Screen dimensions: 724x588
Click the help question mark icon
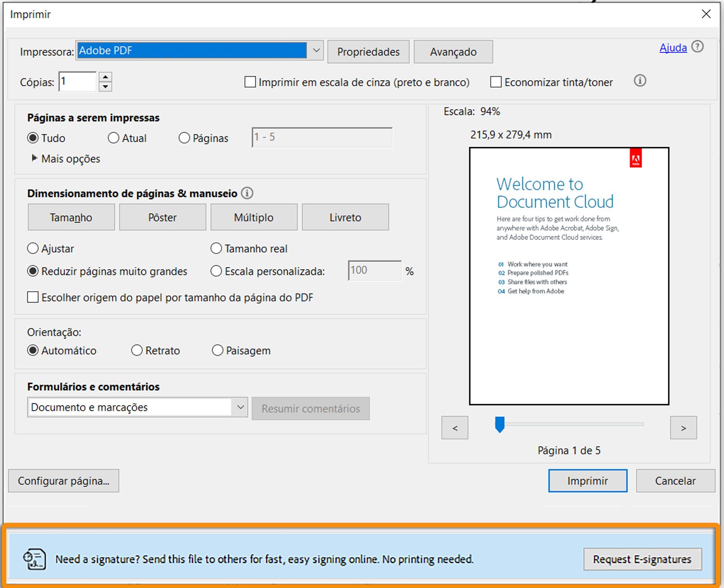[698, 46]
